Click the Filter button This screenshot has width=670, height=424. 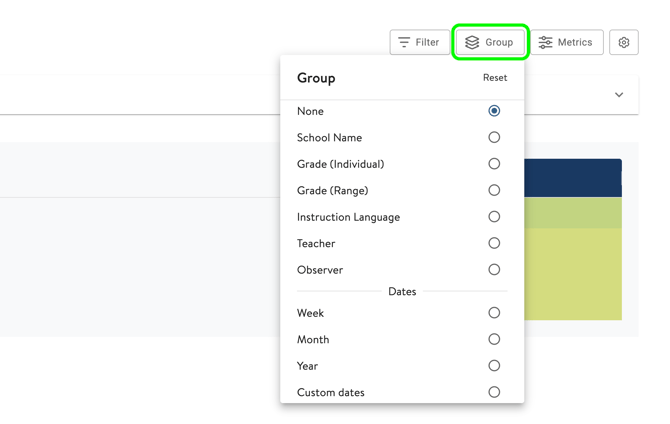tap(419, 42)
